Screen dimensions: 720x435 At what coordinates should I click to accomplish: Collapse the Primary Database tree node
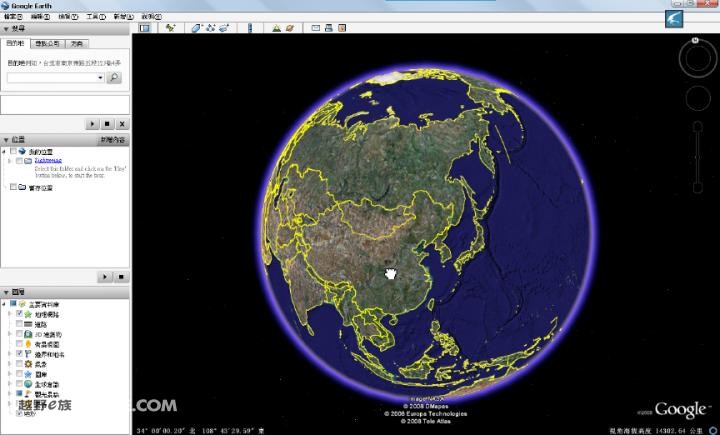(x=5, y=304)
